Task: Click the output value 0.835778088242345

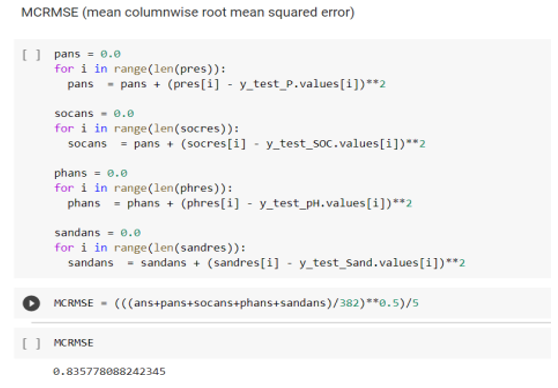Action: (x=109, y=372)
